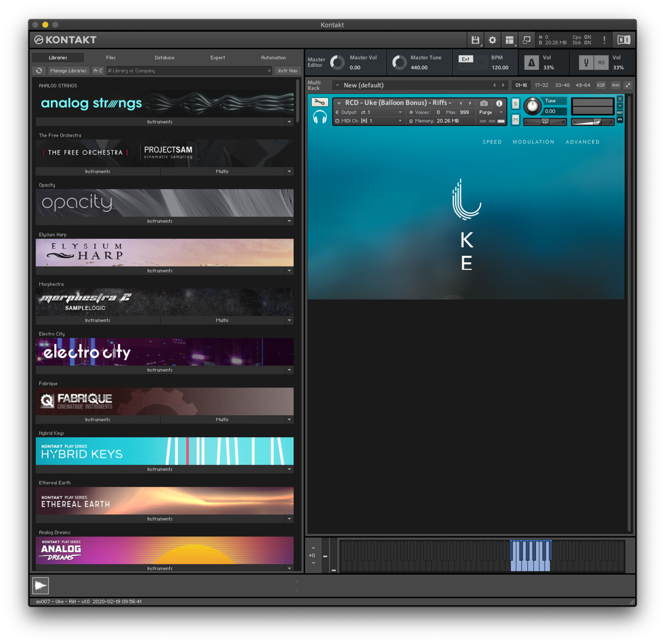Screen dimensions: 665x644
Task: Click Manage Libraries button
Action: 68,71
